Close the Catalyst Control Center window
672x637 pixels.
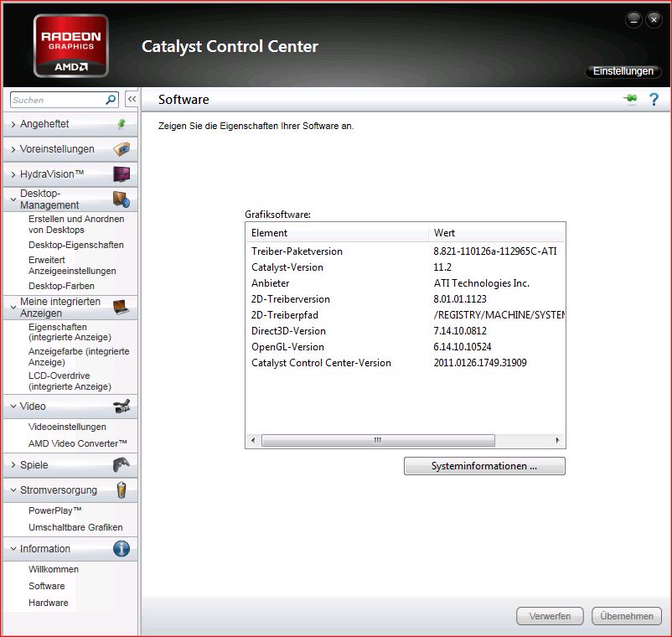(654, 20)
